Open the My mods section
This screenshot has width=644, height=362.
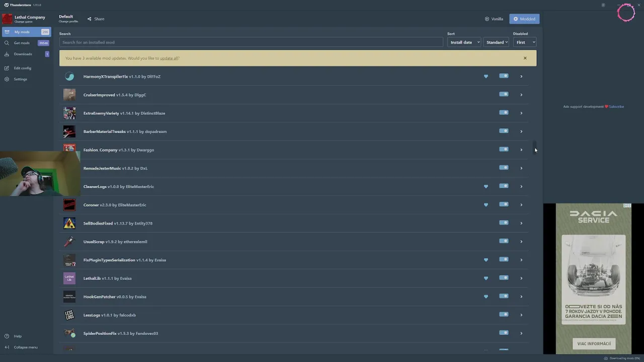click(x=26, y=32)
